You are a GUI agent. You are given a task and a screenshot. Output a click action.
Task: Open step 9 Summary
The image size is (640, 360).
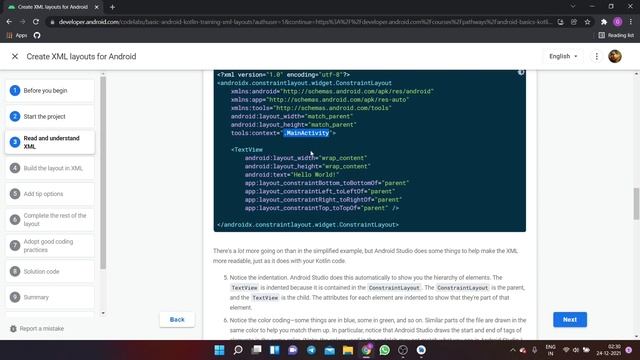pyautogui.click(x=50, y=297)
